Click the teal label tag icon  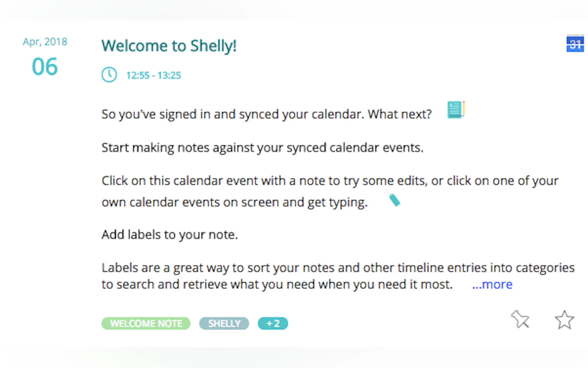pos(394,200)
